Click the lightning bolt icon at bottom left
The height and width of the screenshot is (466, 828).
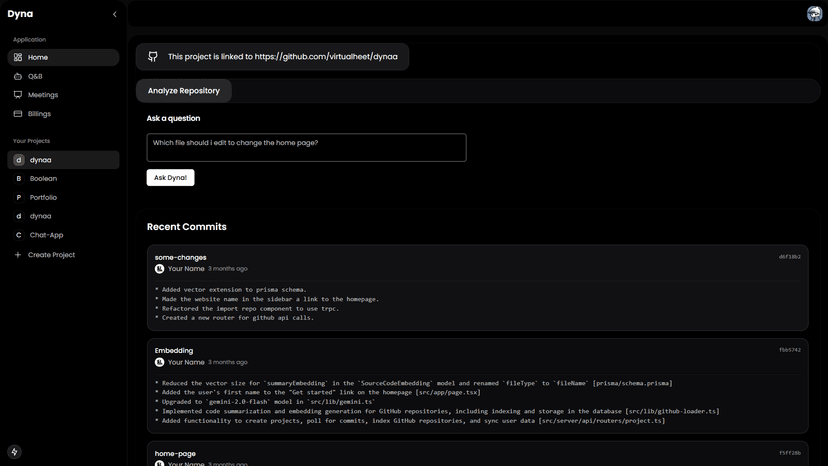[x=14, y=452]
